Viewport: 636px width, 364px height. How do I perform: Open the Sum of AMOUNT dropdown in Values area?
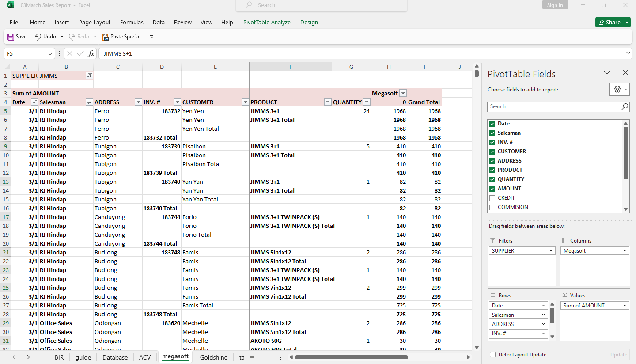pos(625,306)
